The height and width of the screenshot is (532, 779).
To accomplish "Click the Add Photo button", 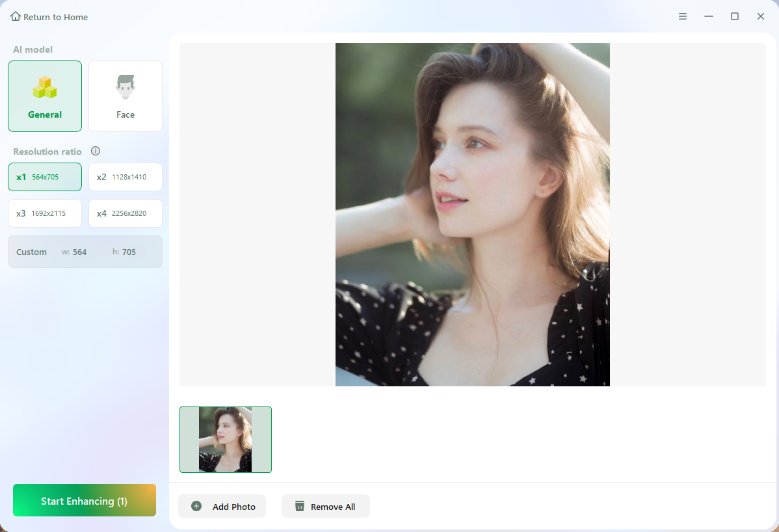I will coord(222,506).
